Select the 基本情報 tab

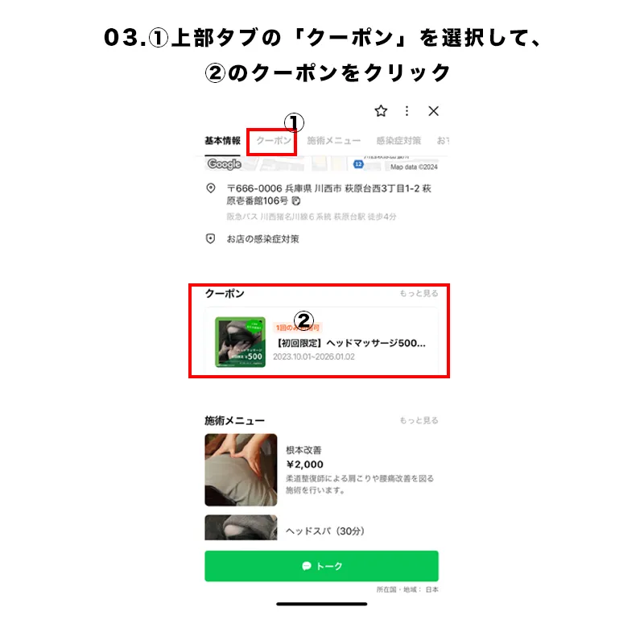tap(223, 140)
